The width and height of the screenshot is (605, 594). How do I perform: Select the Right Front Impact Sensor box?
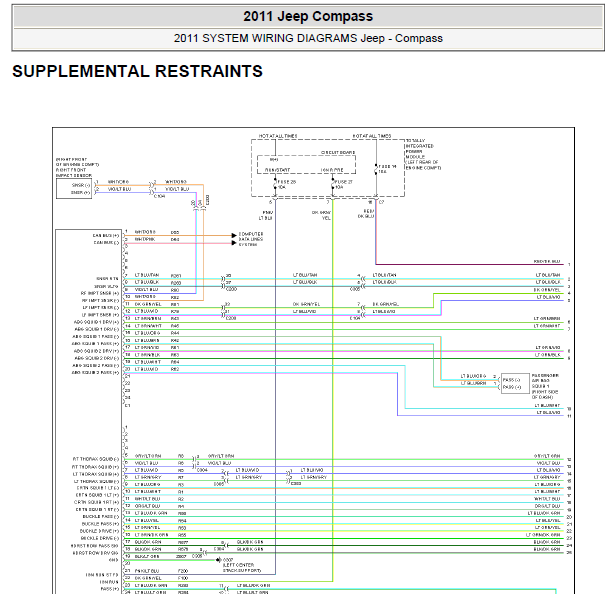(x=74, y=189)
